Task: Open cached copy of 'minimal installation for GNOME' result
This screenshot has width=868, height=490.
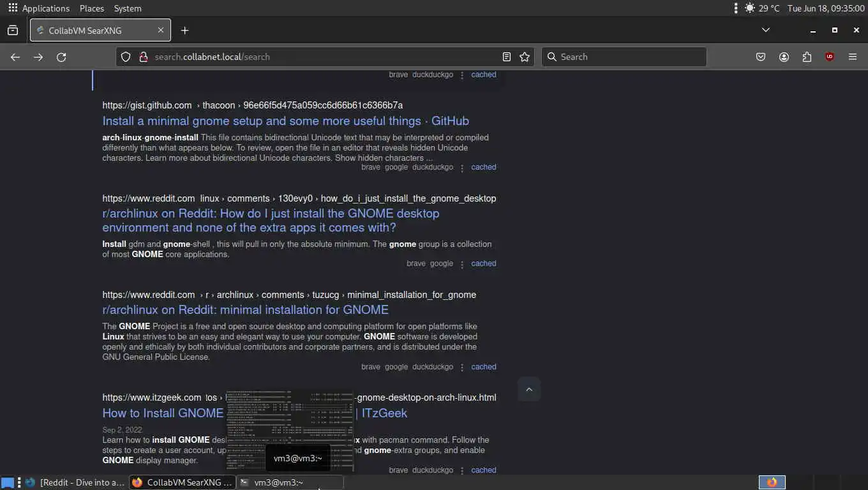Action: coord(484,367)
